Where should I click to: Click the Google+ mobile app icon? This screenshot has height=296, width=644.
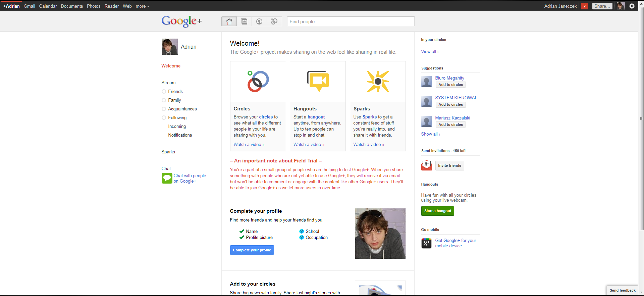click(427, 243)
